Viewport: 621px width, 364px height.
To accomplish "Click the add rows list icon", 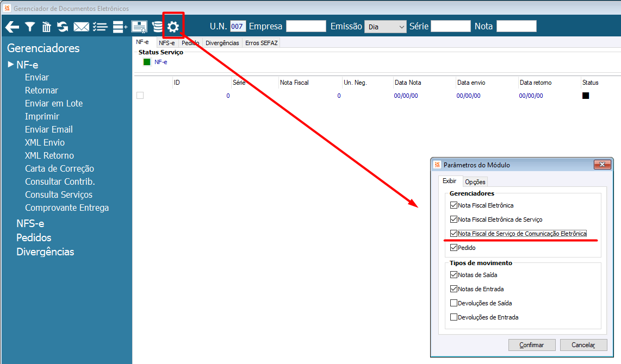I will pos(120,27).
